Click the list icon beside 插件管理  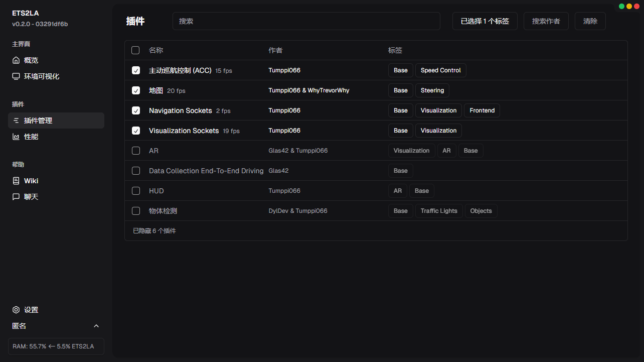pos(16,120)
